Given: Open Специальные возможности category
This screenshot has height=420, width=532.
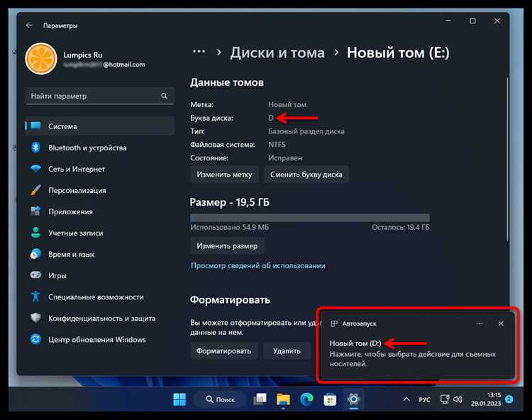Looking at the screenshot, I should (100, 297).
